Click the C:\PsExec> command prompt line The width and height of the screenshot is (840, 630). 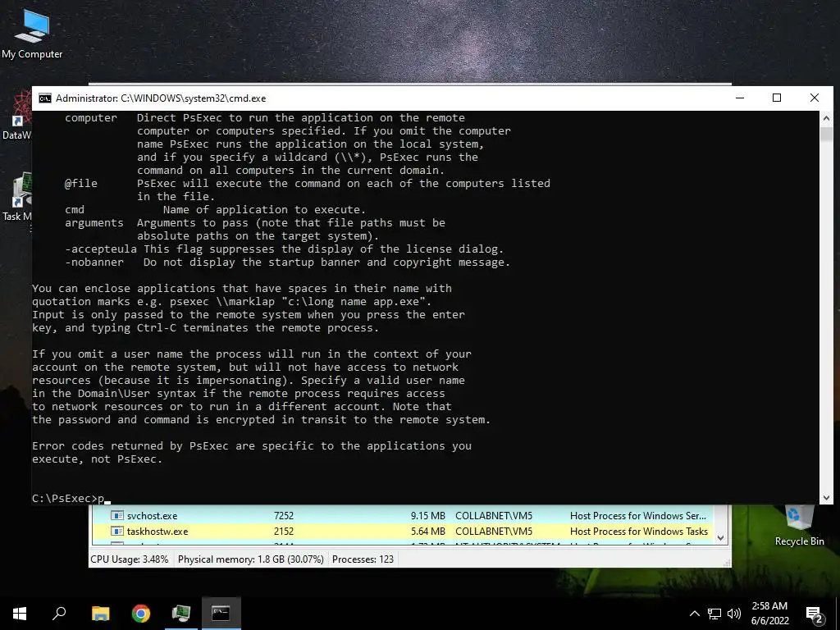[71, 499]
